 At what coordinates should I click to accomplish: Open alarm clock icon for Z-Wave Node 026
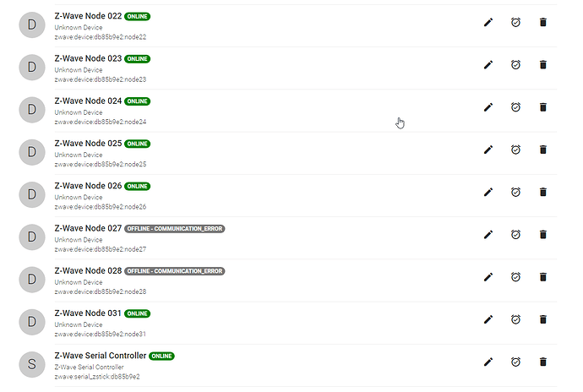click(515, 192)
